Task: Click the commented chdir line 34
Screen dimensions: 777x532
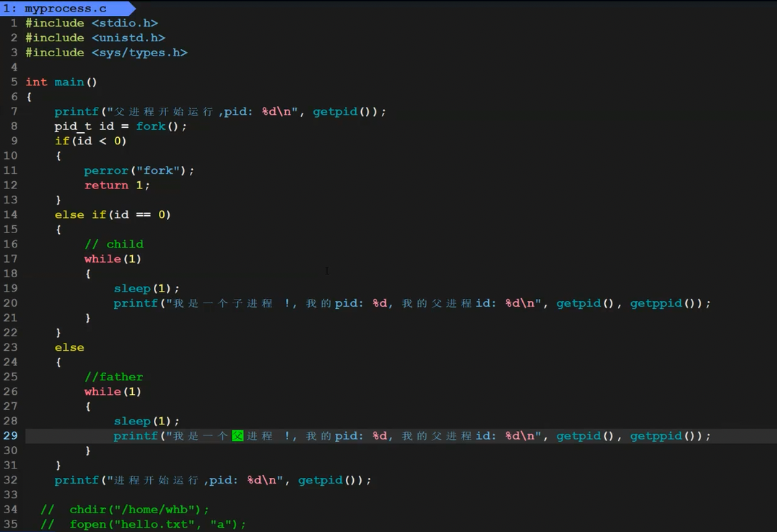Action: coord(125,510)
